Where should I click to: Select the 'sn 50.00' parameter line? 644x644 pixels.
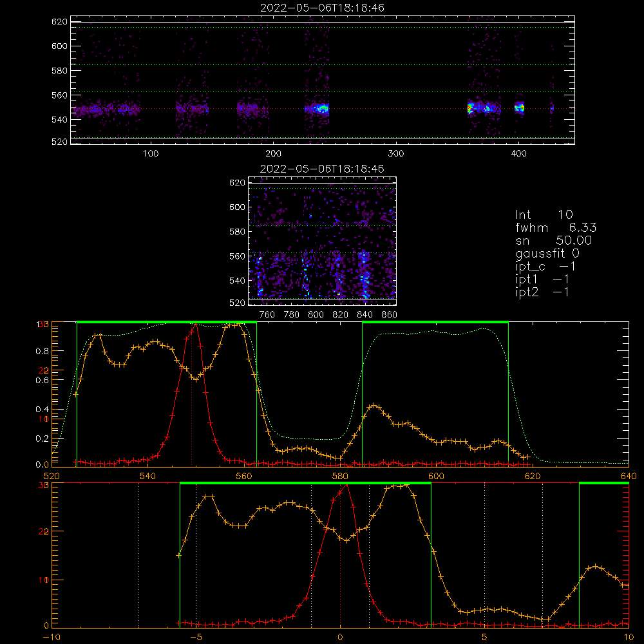tap(554, 240)
